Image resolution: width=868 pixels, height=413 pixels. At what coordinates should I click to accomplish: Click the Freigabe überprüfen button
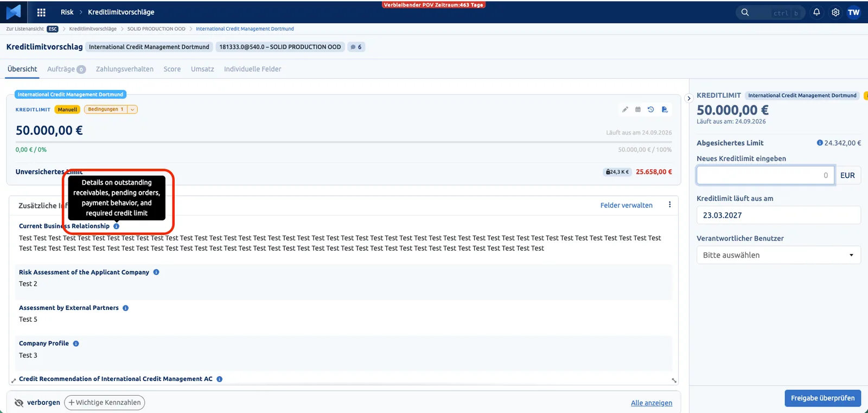[822, 398]
